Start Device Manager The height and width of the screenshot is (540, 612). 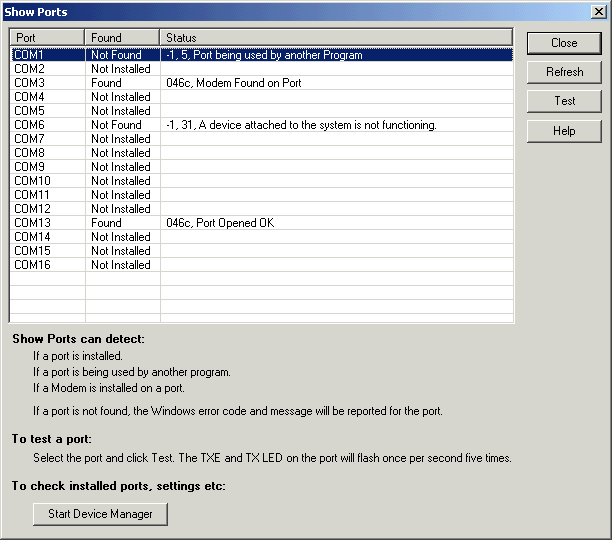(100, 514)
